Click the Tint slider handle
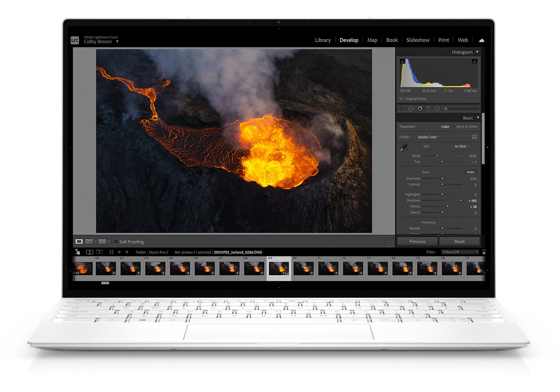This screenshot has width=560, height=392. (442, 162)
